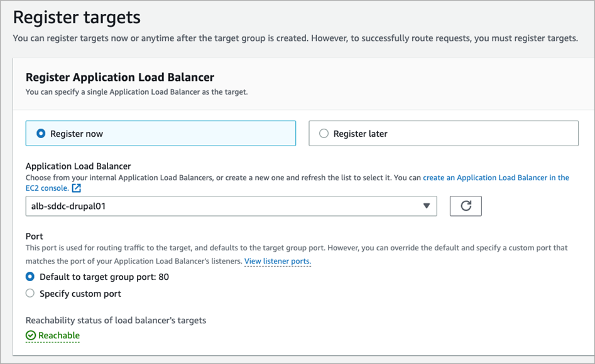The width and height of the screenshot is (595, 364).
Task: Click the single Application Load Balancer description text
Action: click(x=136, y=92)
